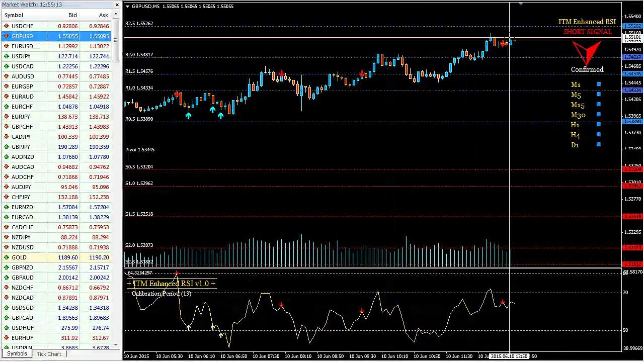644x362 pixels.
Task: Click the USDCHF symbol arrow icon
Action: [6, 26]
